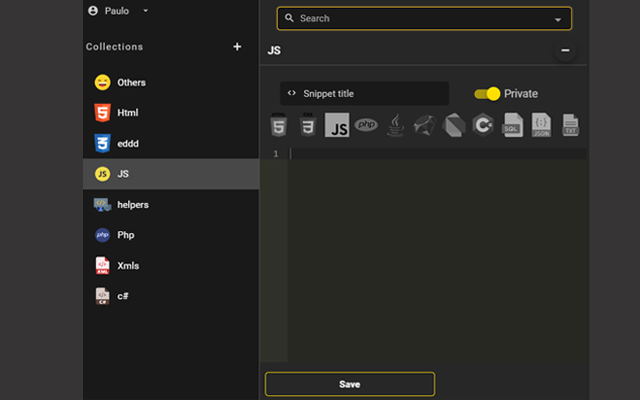The width and height of the screenshot is (640, 400).
Task: Select the HTML5 language icon
Action: (279, 126)
